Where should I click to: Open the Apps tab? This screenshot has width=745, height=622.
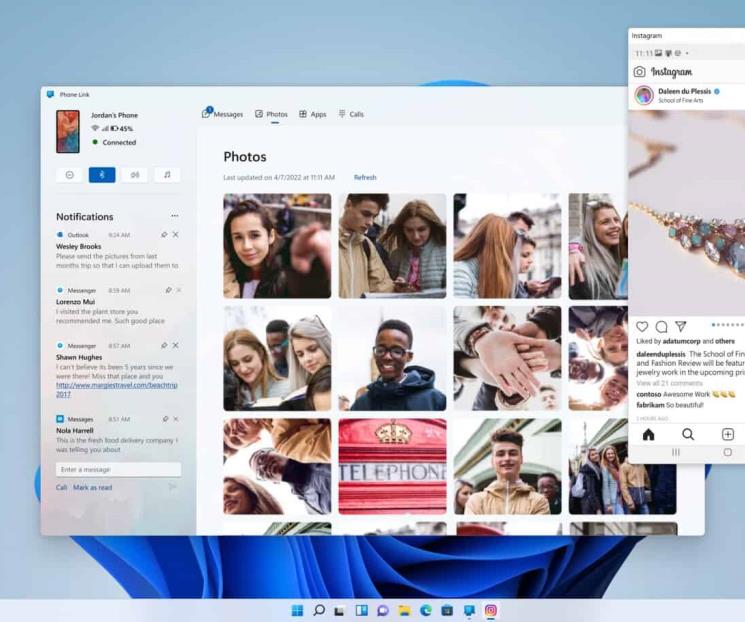pos(312,114)
